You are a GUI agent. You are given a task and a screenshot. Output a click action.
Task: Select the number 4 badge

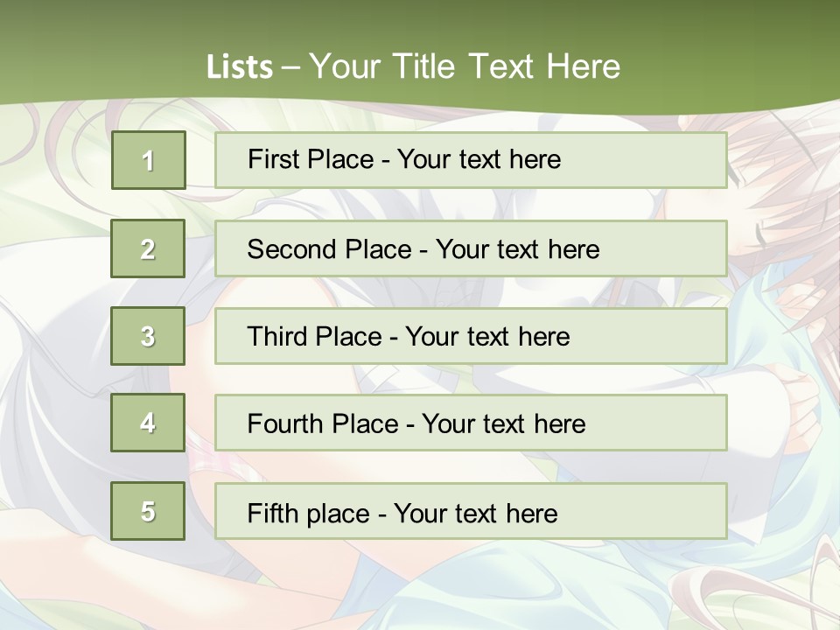[148, 423]
